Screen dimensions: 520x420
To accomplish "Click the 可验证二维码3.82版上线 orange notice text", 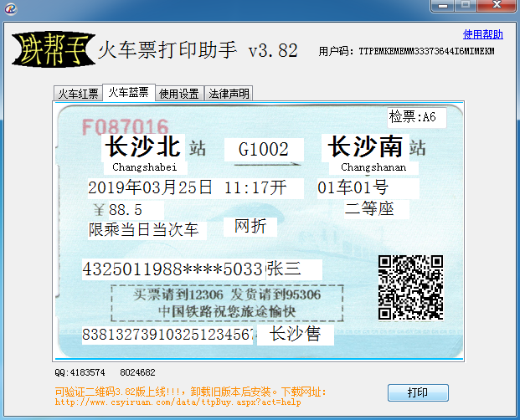I will [191, 392].
